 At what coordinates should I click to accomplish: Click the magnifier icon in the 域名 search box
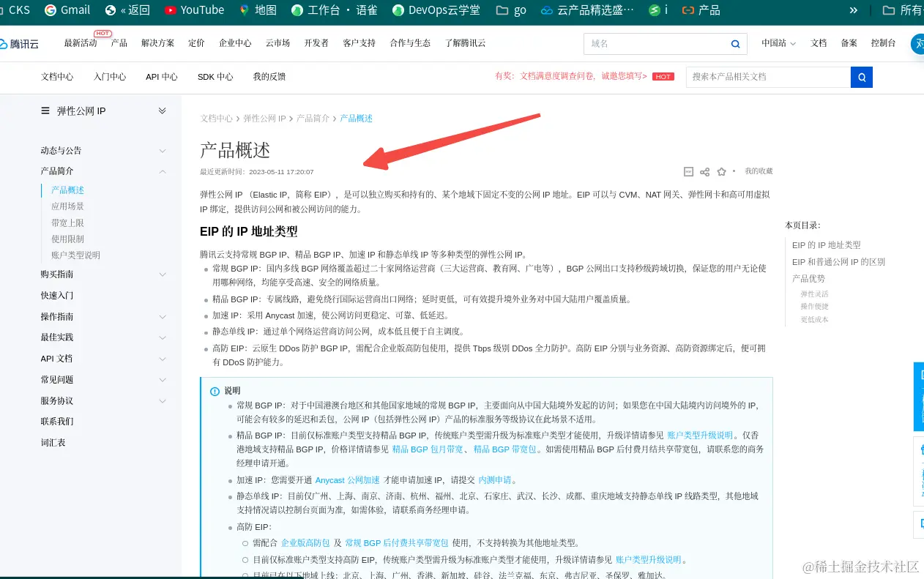coord(735,44)
